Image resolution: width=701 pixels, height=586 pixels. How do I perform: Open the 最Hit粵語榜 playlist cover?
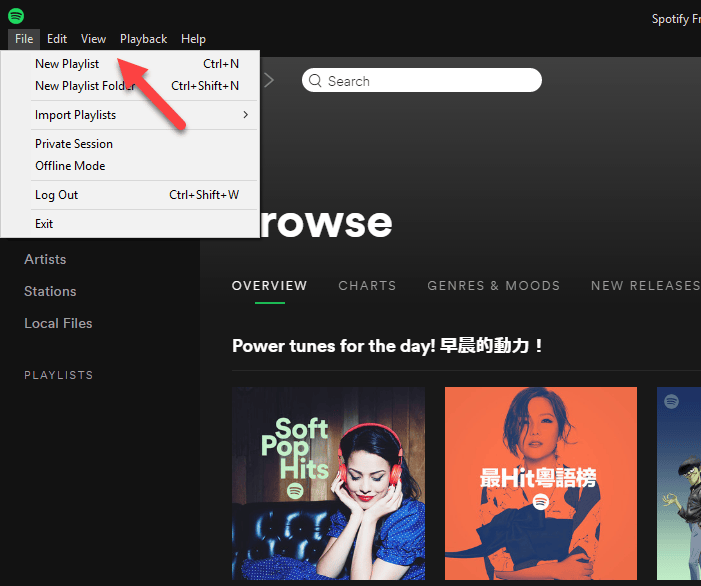541,483
